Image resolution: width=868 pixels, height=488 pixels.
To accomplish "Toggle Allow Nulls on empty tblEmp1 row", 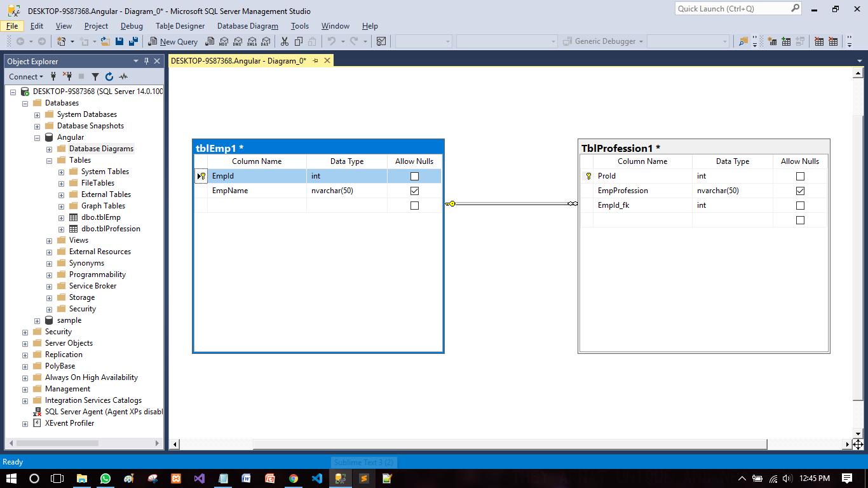I will pos(414,205).
